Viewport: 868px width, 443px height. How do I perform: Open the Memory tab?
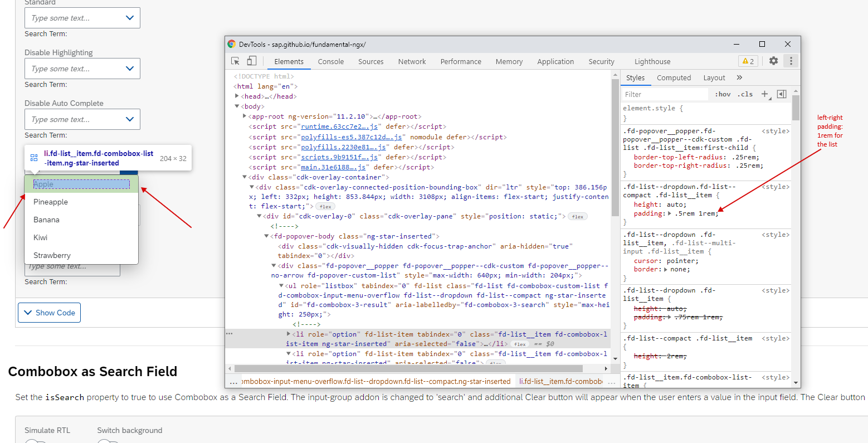tap(509, 61)
